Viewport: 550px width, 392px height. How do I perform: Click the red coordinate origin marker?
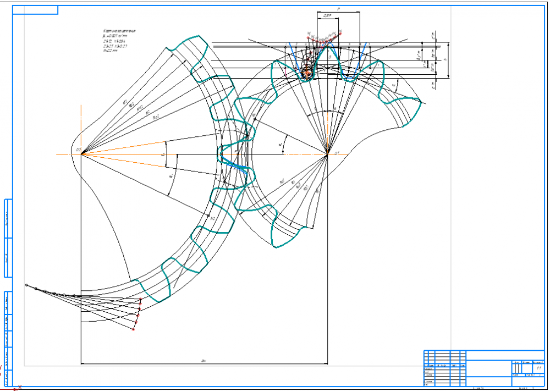coord(16,388)
